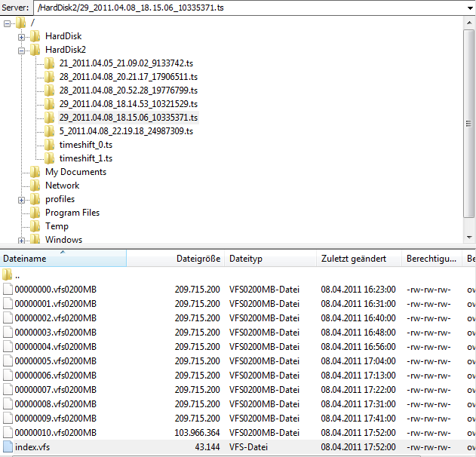Click size 103.966.364 cell
Viewport: 476px width, 457px height.
197,433
